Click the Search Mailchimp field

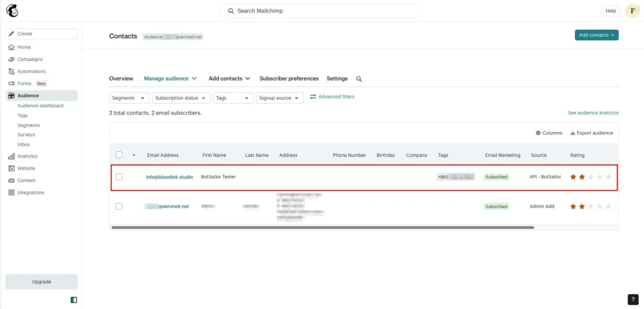tap(321, 11)
